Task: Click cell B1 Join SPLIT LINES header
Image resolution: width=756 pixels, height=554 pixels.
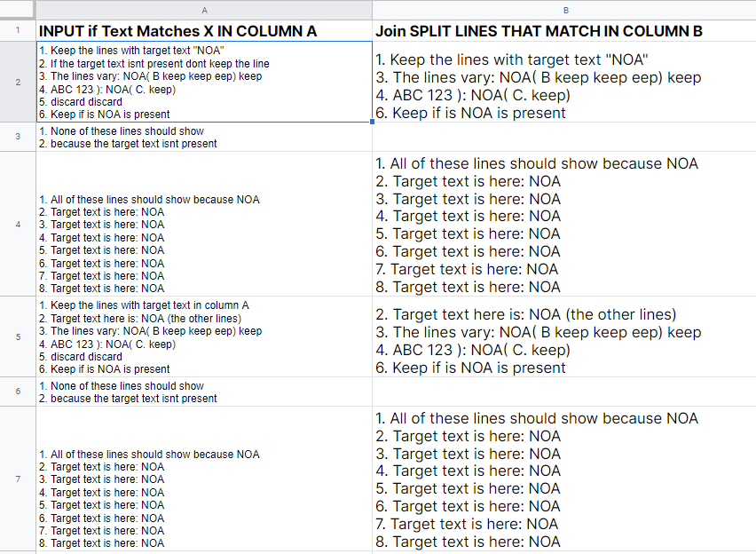Action: pyautogui.click(x=564, y=30)
